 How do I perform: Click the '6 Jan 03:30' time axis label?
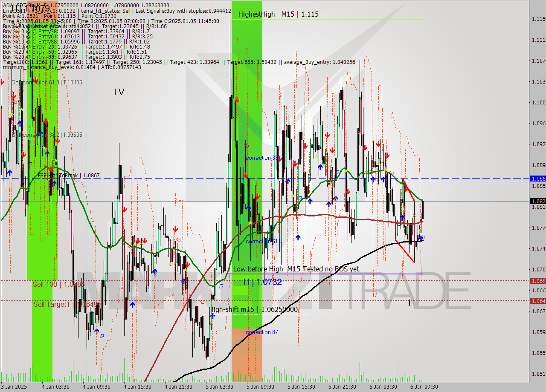pos(383,387)
